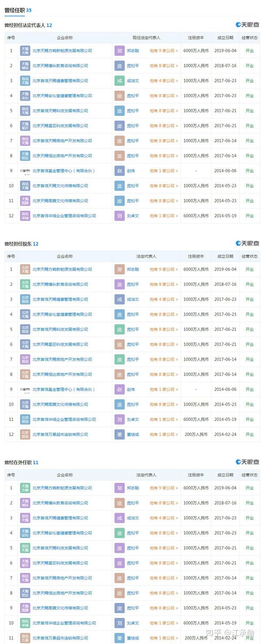Open 北京天赐方略新能源发展有限公司 link in 曾经担任法定代表人 table
The image size is (261, 644).
click(x=62, y=51)
